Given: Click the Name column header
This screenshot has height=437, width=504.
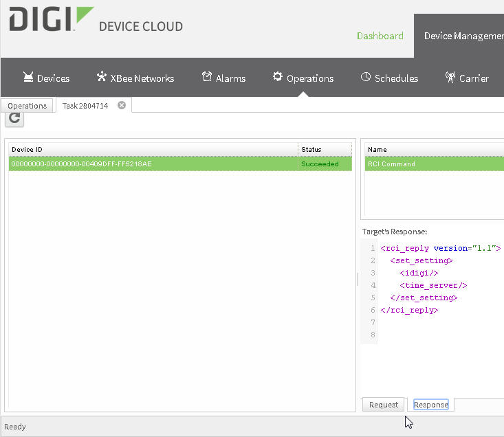Looking at the screenshot, I should 433,149.
